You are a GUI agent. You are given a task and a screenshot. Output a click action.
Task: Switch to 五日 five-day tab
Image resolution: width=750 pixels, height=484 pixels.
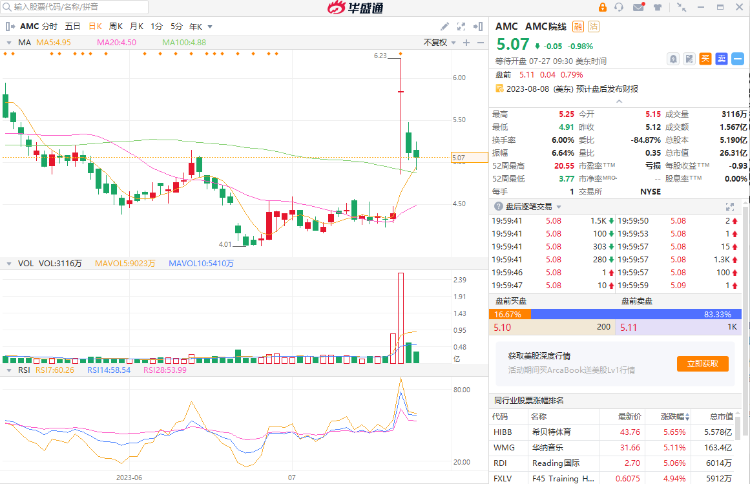click(x=73, y=26)
